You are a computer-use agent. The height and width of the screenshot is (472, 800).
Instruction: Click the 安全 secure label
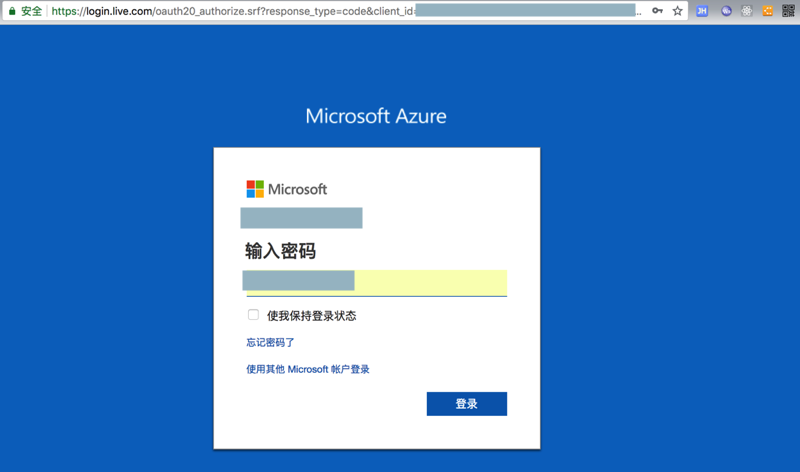click(31, 11)
